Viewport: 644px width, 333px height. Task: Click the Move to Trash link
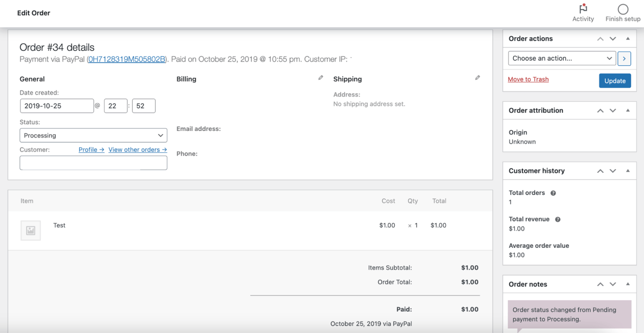528,79
